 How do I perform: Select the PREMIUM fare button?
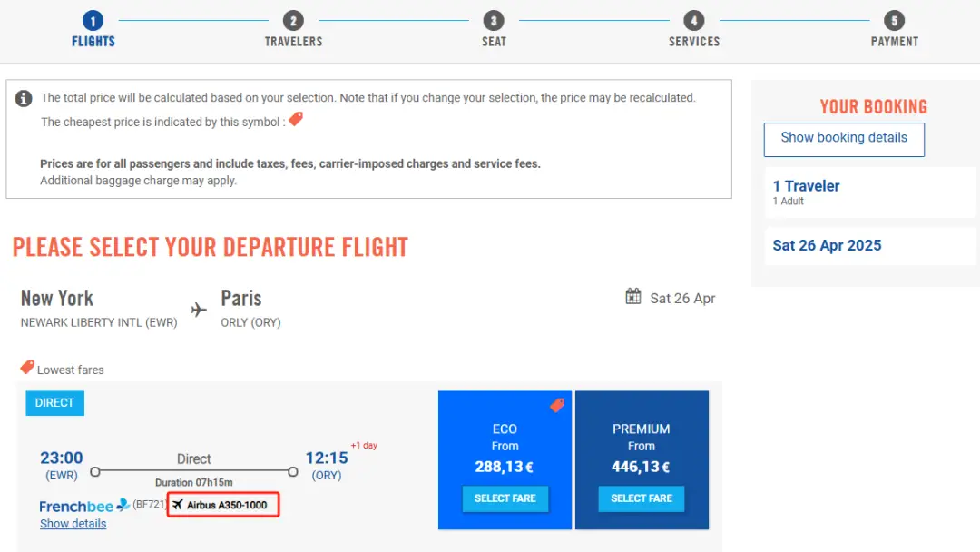click(642, 498)
